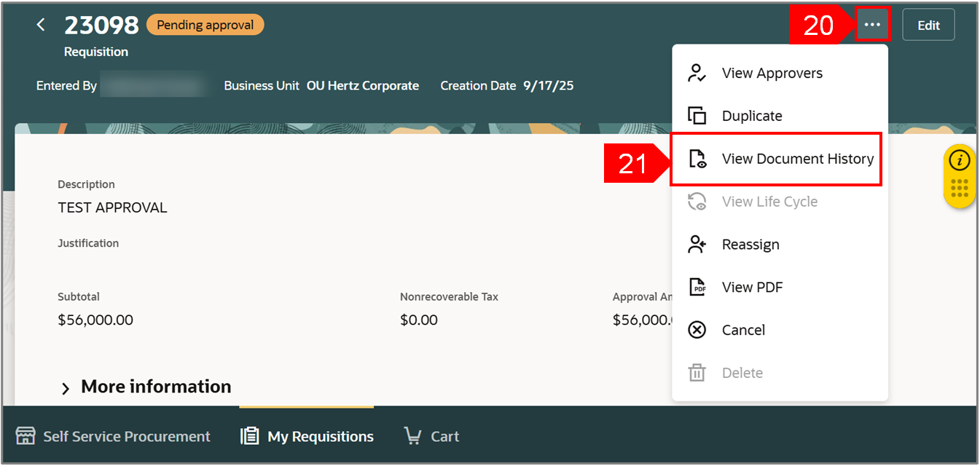Click the Self Service Procurement store icon
This screenshot has width=980, height=466.
click(26, 436)
